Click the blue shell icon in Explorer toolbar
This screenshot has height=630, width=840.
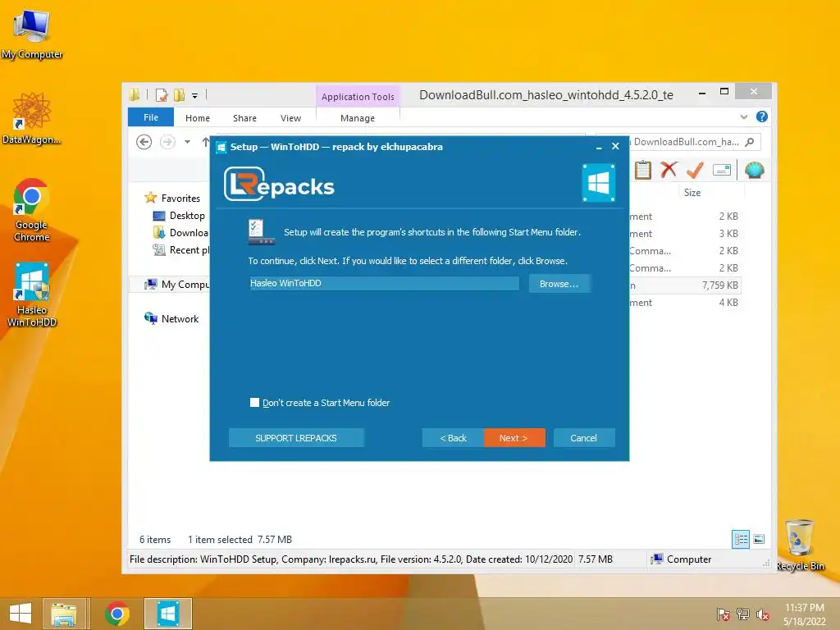[755, 171]
